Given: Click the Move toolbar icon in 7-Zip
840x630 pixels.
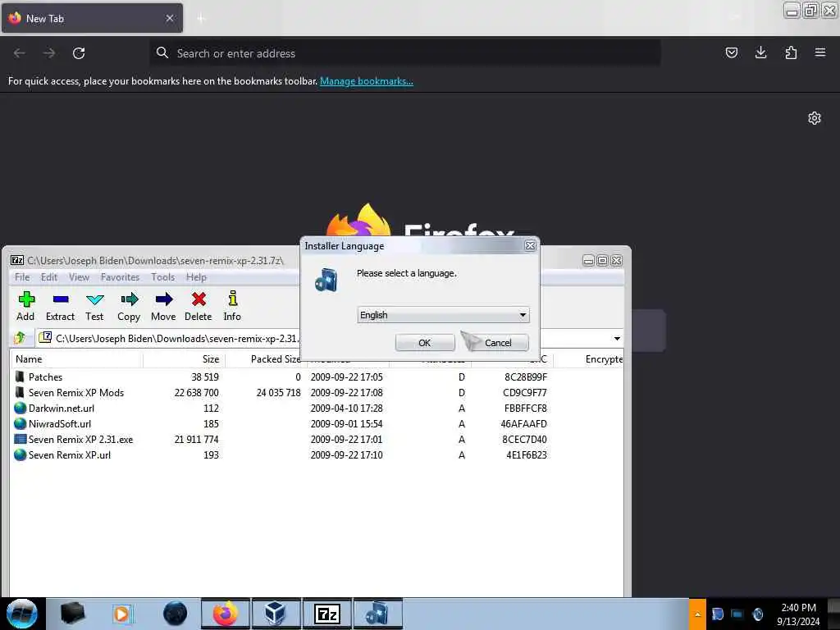Looking at the screenshot, I should point(163,307).
